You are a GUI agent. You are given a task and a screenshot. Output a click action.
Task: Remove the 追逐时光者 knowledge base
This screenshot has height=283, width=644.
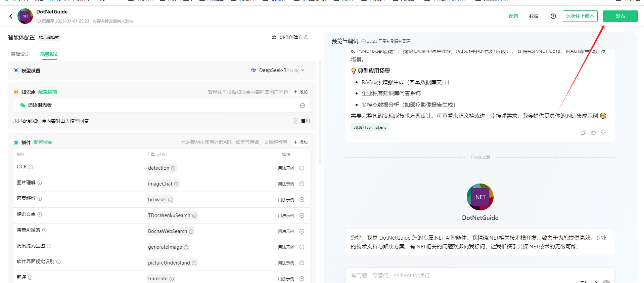pos(302,106)
